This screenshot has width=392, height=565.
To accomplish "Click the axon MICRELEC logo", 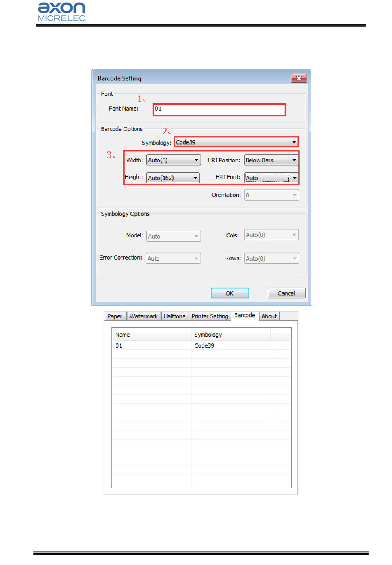I will (x=61, y=12).
